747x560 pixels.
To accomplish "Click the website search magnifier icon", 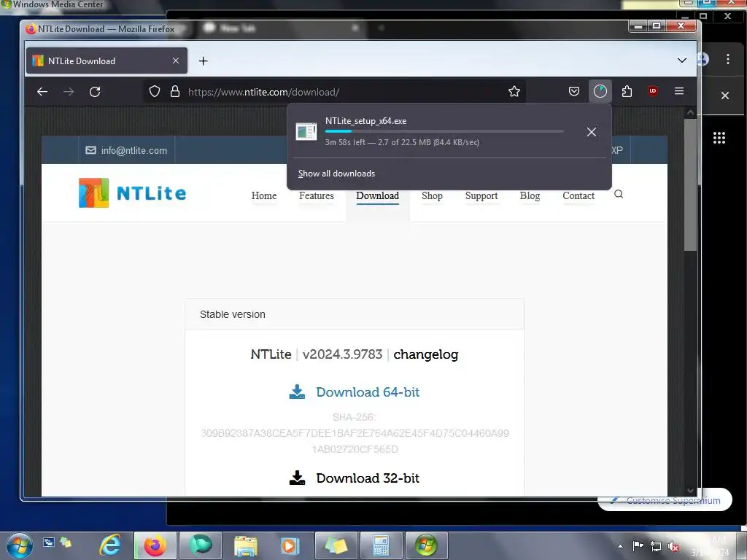I will click(619, 194).
